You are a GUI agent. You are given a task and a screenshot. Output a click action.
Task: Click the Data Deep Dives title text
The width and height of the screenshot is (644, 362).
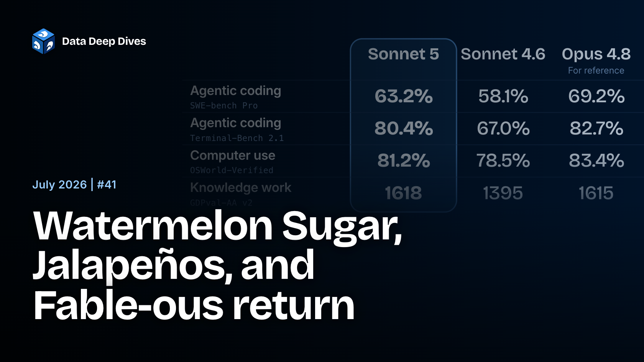point(104,41)
